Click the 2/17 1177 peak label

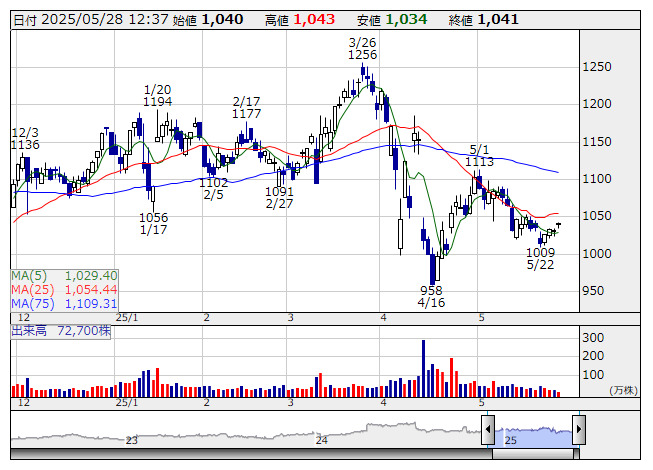(247, 107)
